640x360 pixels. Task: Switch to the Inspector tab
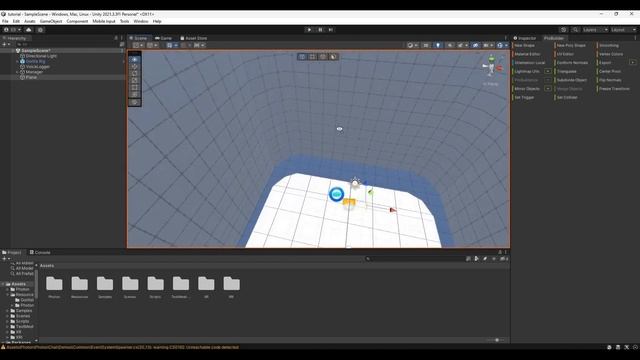pos(524,38)
